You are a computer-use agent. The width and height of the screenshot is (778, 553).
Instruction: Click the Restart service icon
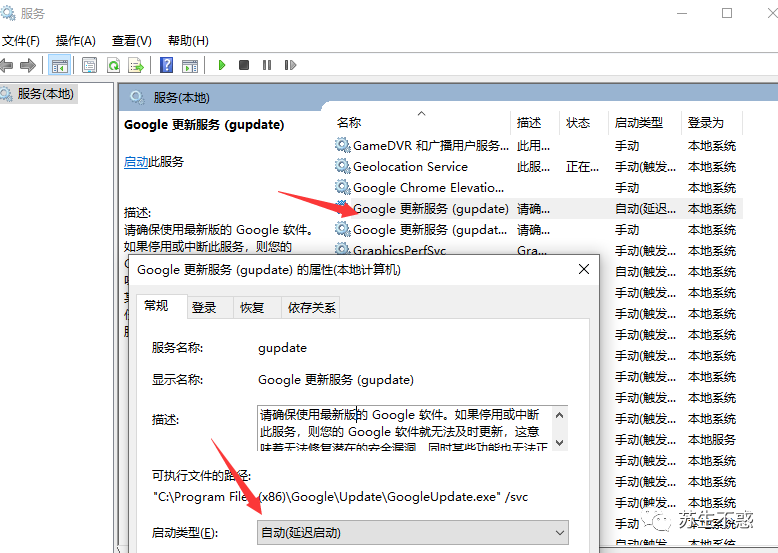(x=290, y=65)
